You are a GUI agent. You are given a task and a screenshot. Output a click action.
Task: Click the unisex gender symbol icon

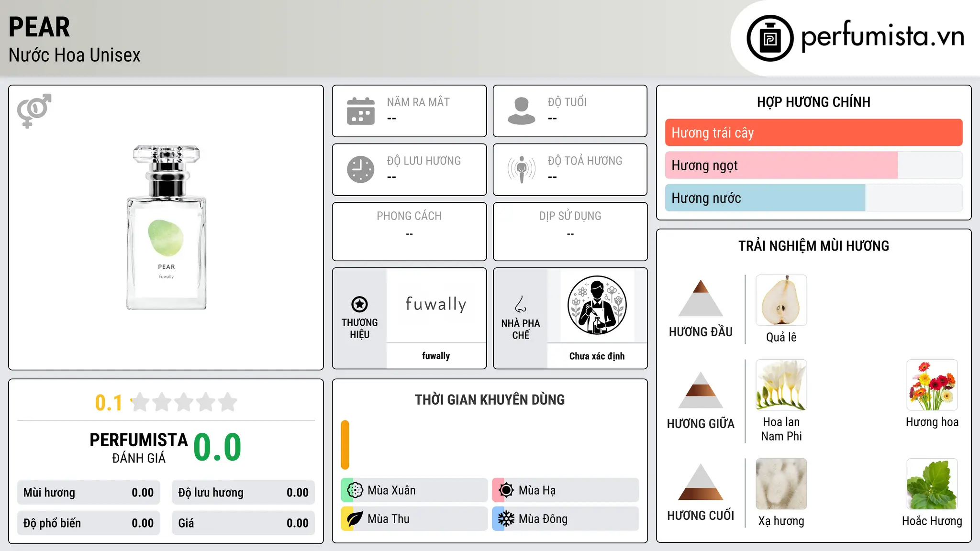pos(34,111)
